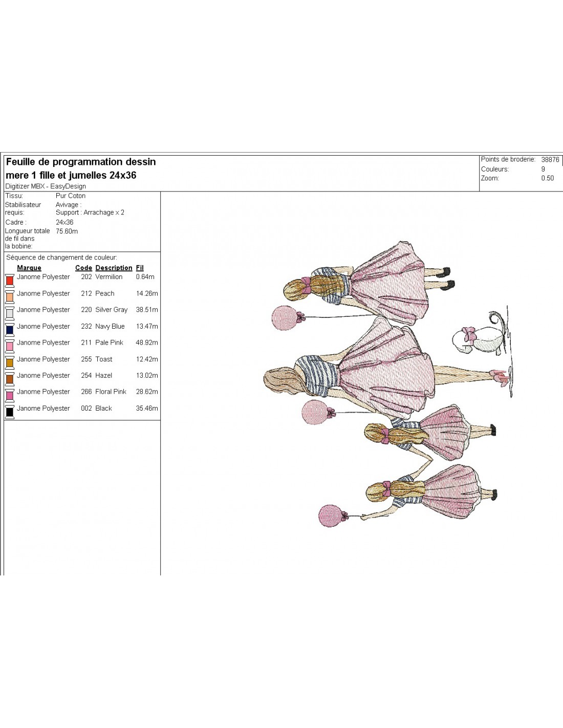Sort by the Description column header

click(x=114, y=268)
